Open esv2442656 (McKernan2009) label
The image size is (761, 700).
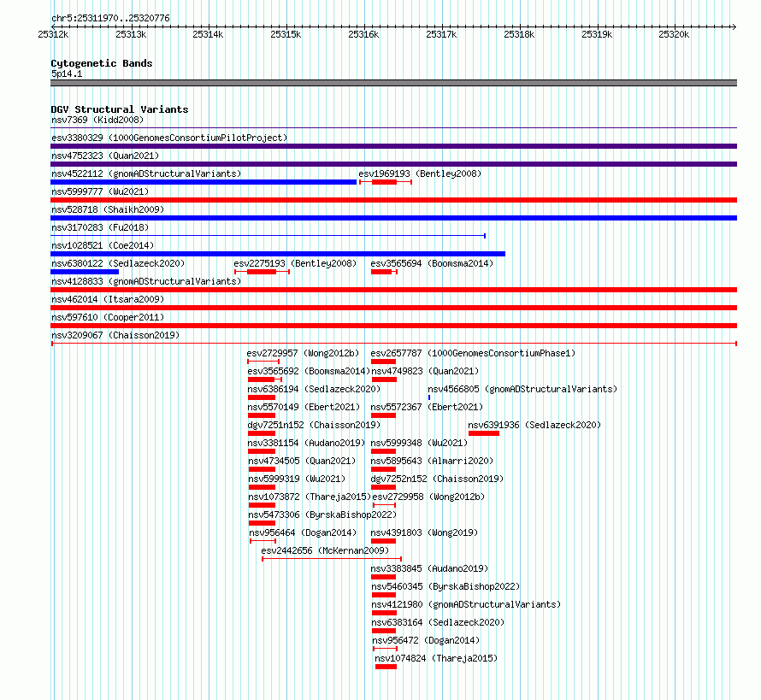pos(325,550)
